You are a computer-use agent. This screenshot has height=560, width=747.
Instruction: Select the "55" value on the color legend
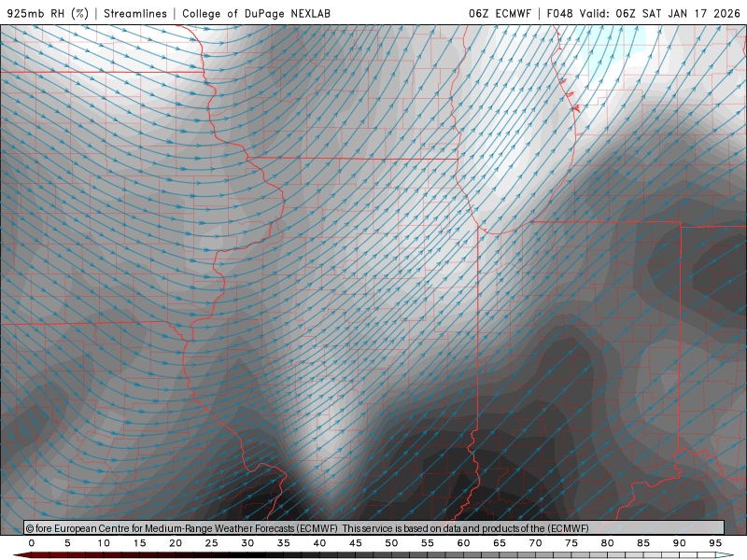428,543
